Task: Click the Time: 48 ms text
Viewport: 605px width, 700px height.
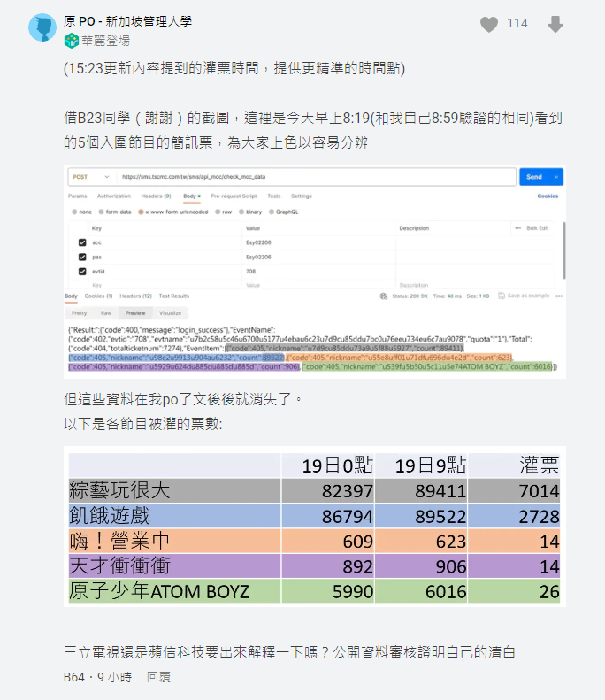Action: coord(447,296)
